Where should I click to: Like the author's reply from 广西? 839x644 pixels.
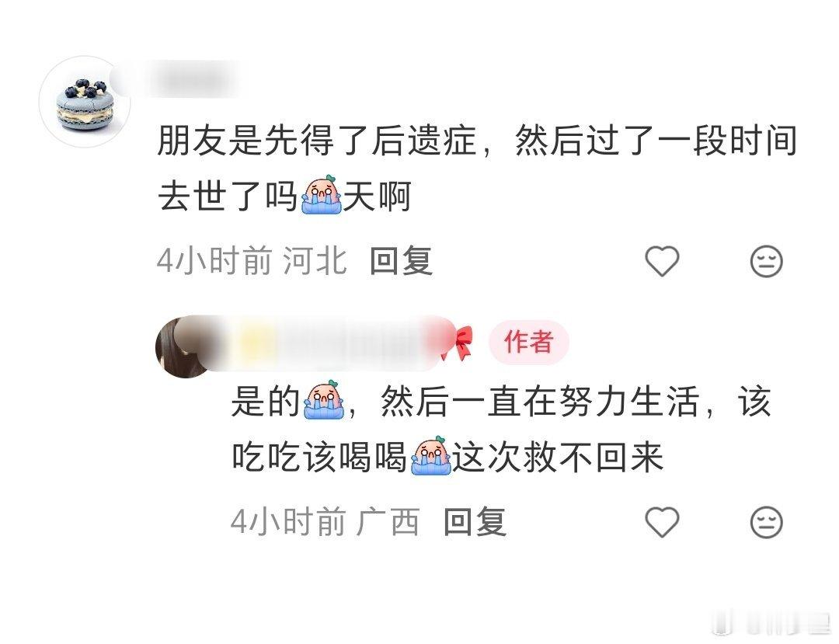coord(662,522)
